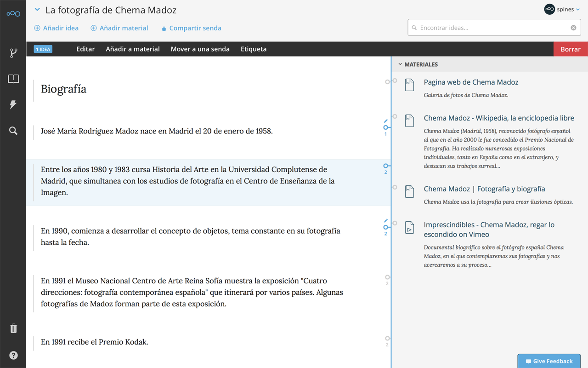Screen dimensions: 588x368
Task: Click description Chema Madoz usa la fotografía
Action: coord(498,202)
